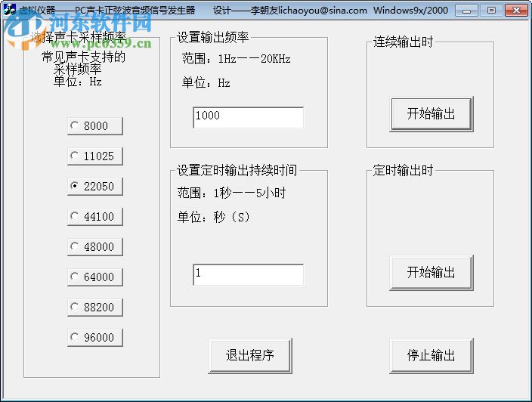Close the signal generator window
This screenshot has width=532, height=402.
(x=516, y=11)
